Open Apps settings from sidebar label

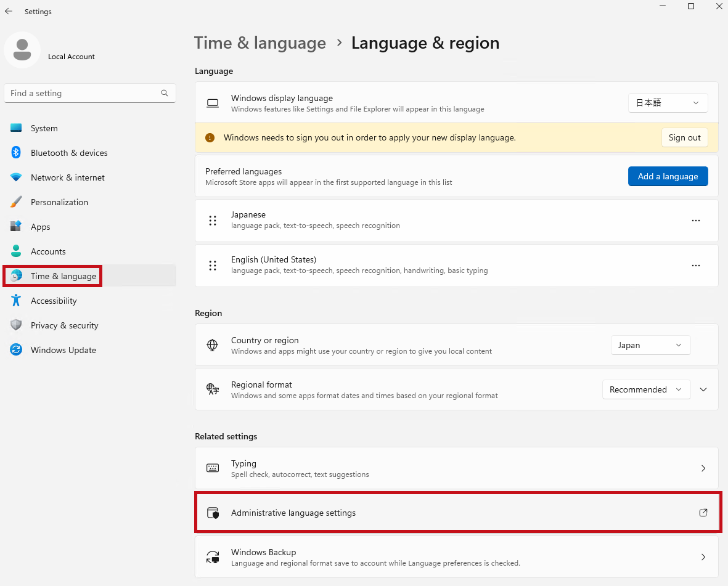point(41,227)
